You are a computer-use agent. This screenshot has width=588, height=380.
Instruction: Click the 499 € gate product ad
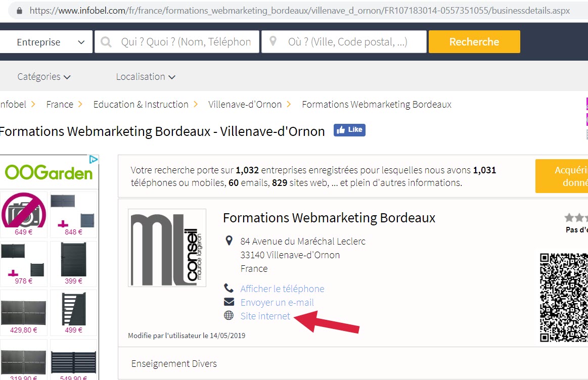pyautogui.click(x=73, y=313)
